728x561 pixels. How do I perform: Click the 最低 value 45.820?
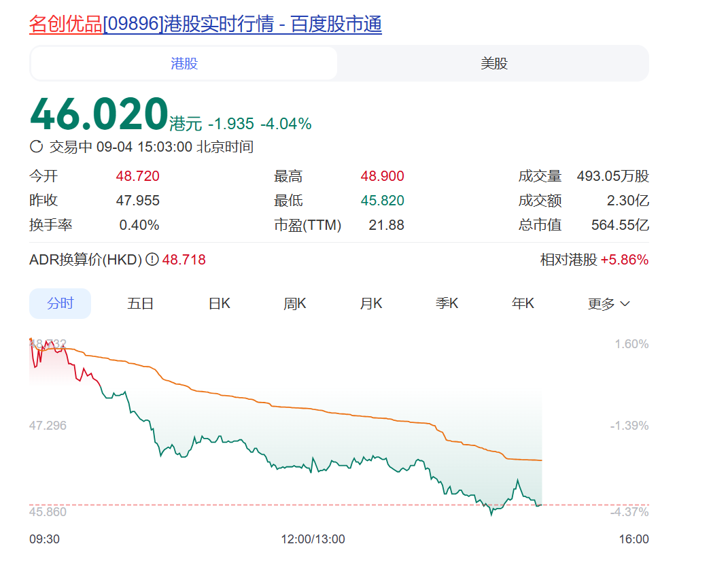382,200
